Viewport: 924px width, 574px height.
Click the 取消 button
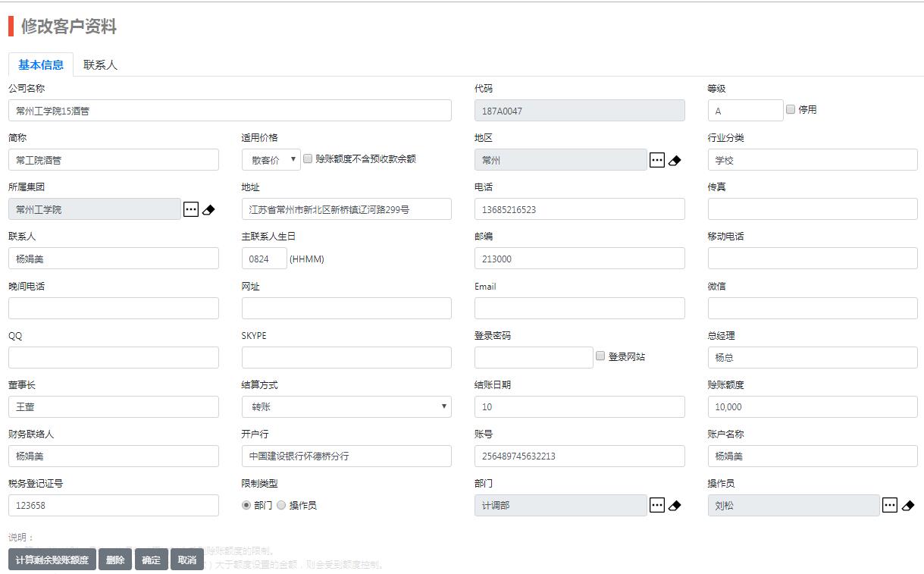click(187, 560)
